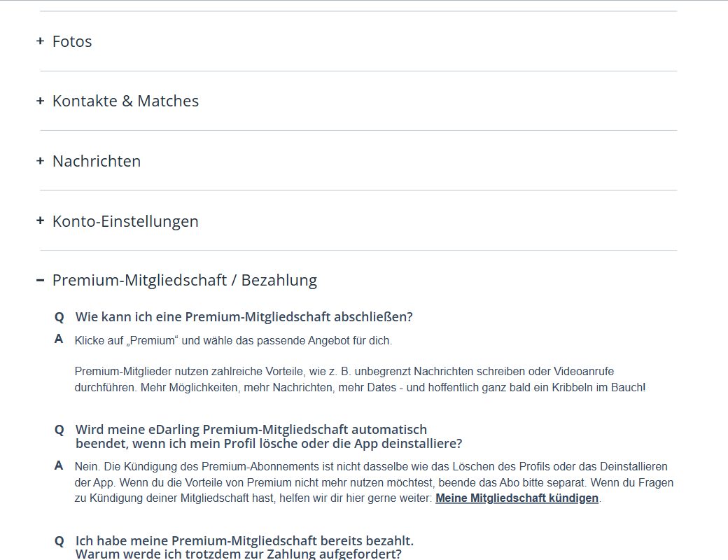The height and width of the screenshot is (560, 728).
Task: Click the Q icon beside 'Ich habe meine'
Action: (59, 541)
